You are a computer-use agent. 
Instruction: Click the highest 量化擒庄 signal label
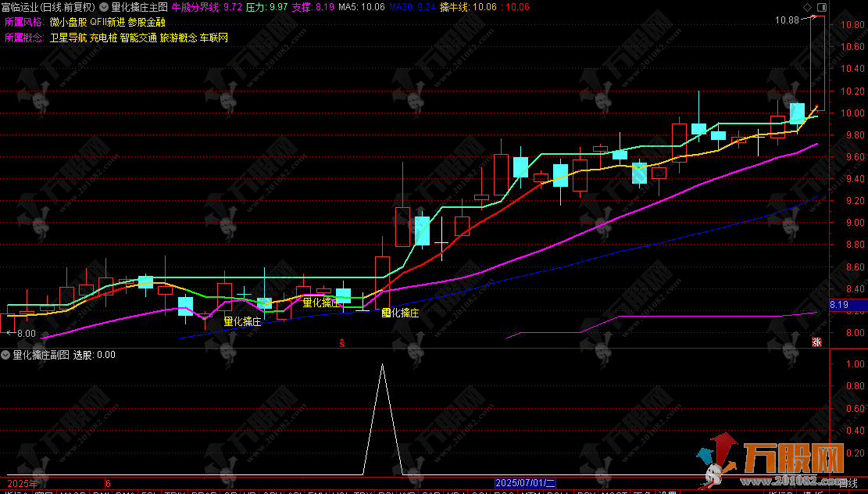[321, 302]
